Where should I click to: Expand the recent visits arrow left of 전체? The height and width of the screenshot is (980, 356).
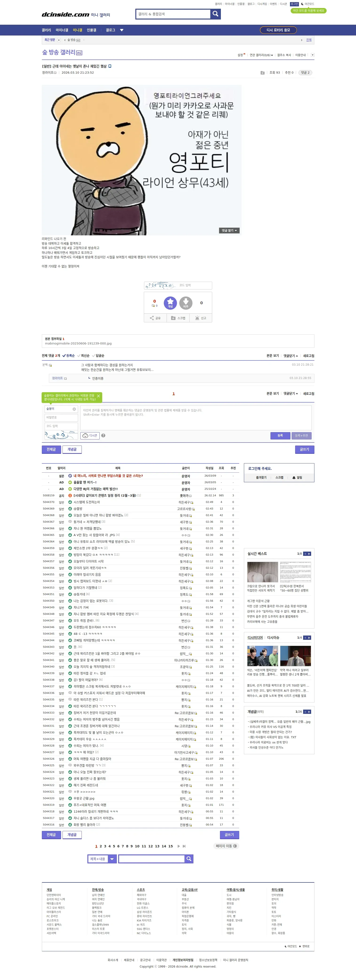click(302, 40)
